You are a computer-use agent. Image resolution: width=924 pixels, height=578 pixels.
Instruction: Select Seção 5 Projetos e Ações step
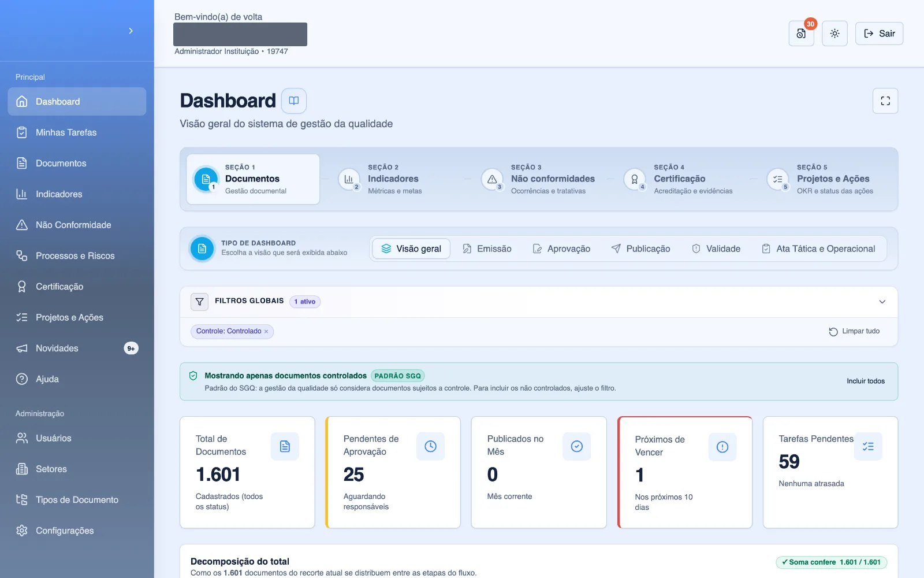coord(825,179)
